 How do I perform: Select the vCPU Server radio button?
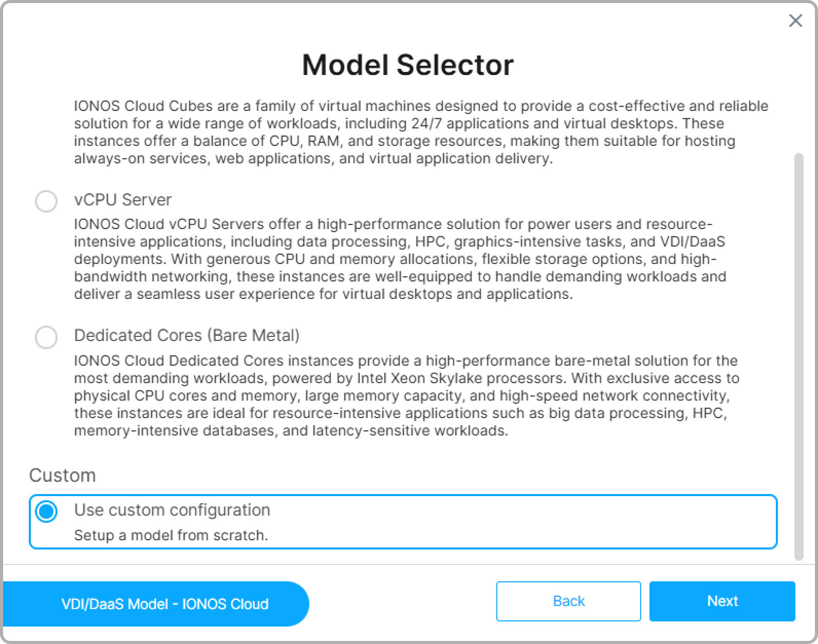(46, 201)
